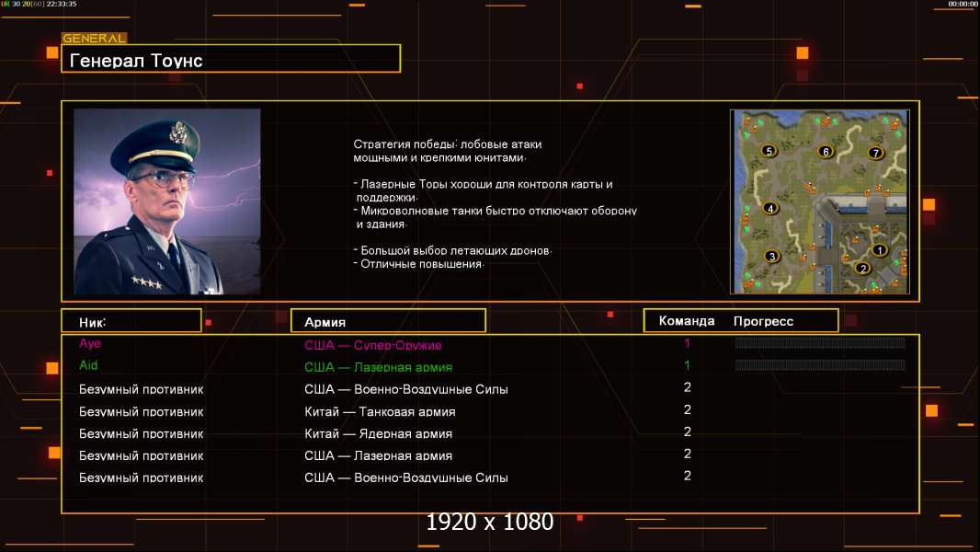Click the four-star rank insignia on portrait

tap(147, 283)
